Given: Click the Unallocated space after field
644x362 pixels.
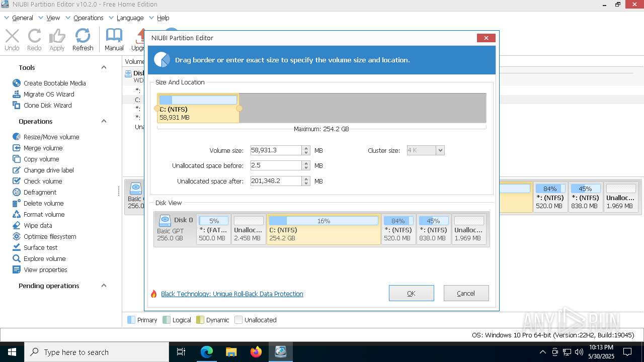Looking at the screenshot, I should [276, 181].
